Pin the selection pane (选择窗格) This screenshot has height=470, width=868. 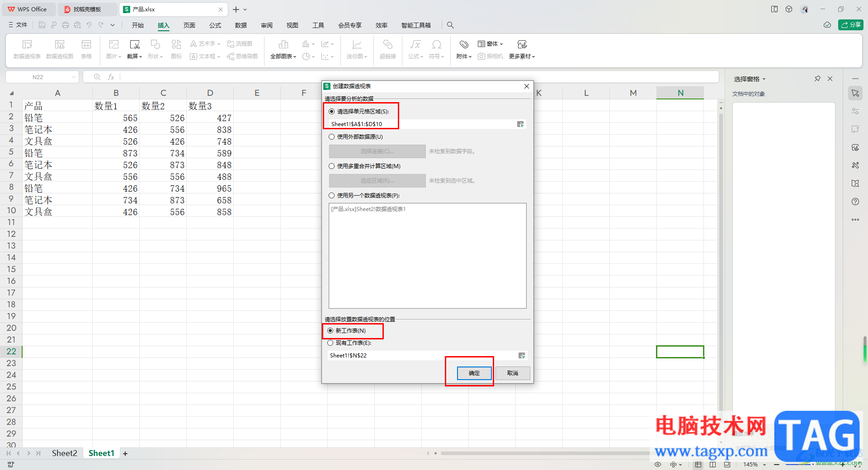click(x=817, y=79)
